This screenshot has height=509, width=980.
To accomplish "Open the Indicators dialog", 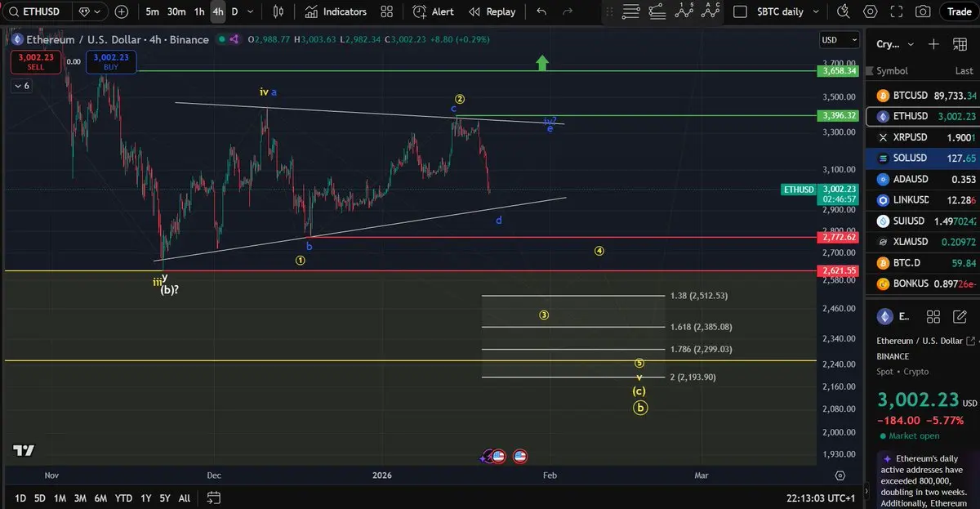I will click(x=336, y=11).
